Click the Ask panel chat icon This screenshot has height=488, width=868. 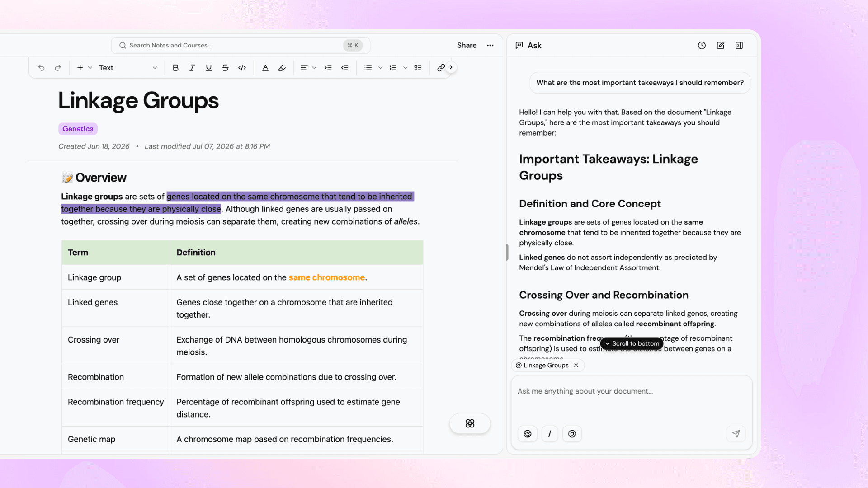(x=519, y=45)
